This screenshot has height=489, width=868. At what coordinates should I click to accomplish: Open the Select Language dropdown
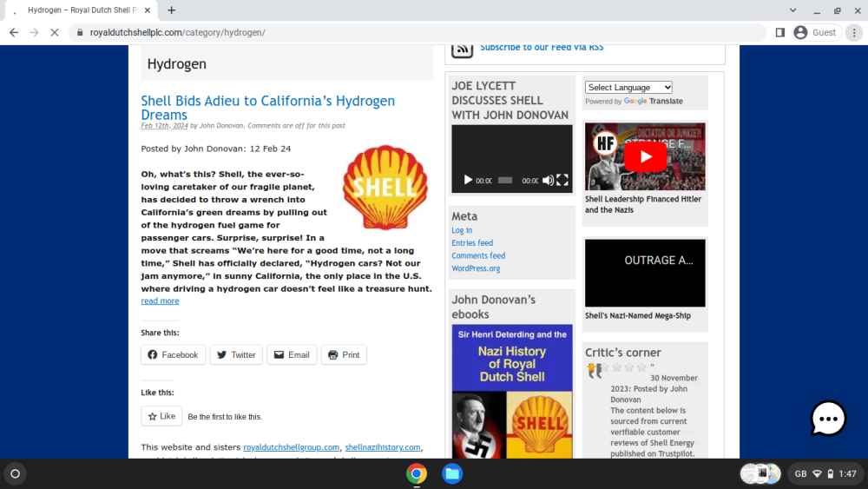click(628, 88)
